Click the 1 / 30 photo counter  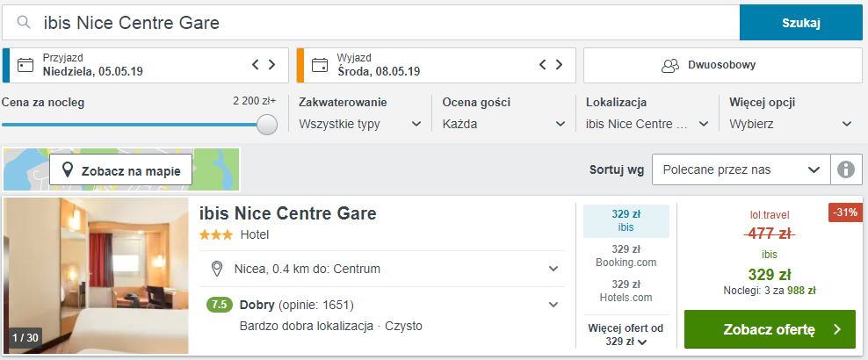pyautogui.click(x=25, y=337)
